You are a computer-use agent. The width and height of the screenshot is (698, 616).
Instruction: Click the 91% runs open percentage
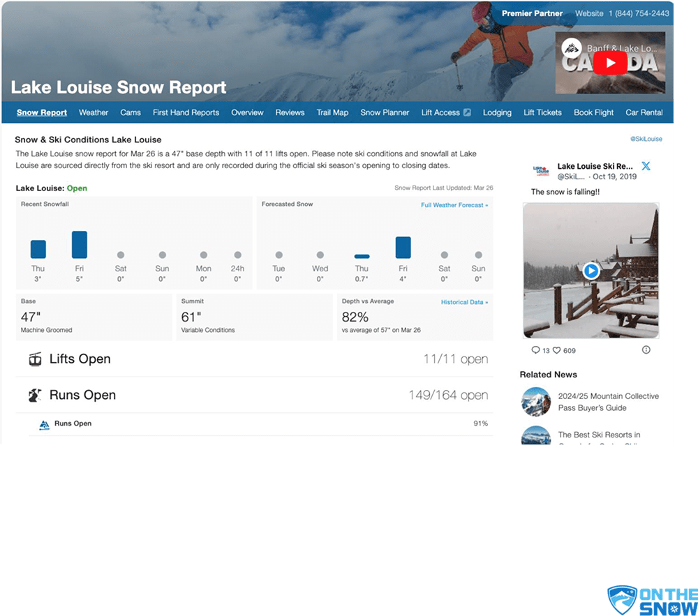pos(480,423)
